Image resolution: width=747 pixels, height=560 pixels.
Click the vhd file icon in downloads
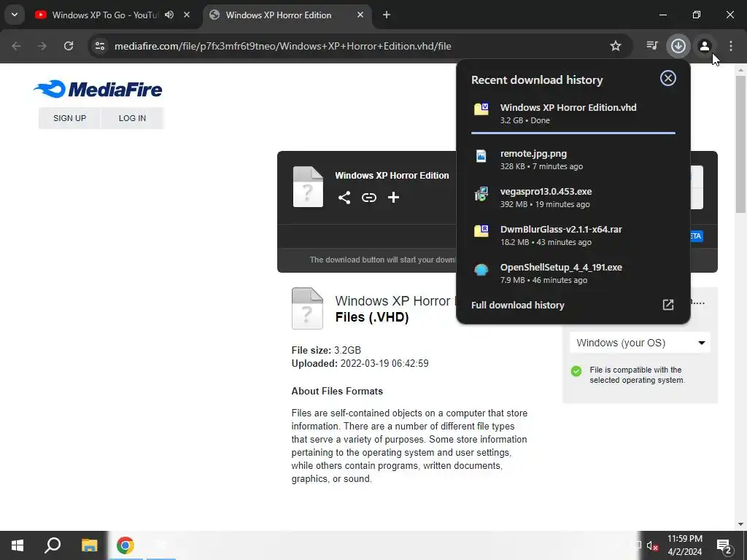coord(481,109)
